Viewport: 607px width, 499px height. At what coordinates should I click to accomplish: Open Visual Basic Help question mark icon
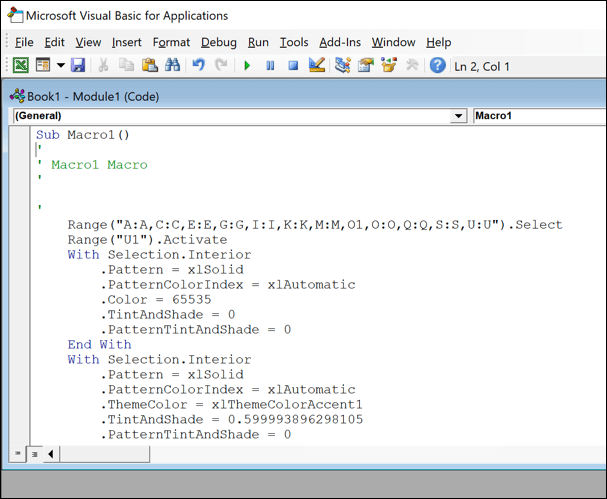(x=437, y=65)
